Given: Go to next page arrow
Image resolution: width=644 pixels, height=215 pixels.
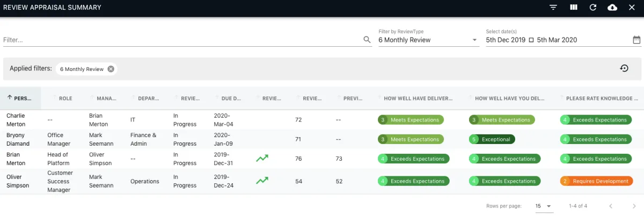Looking at the screenshot, I should coord(634,206).
